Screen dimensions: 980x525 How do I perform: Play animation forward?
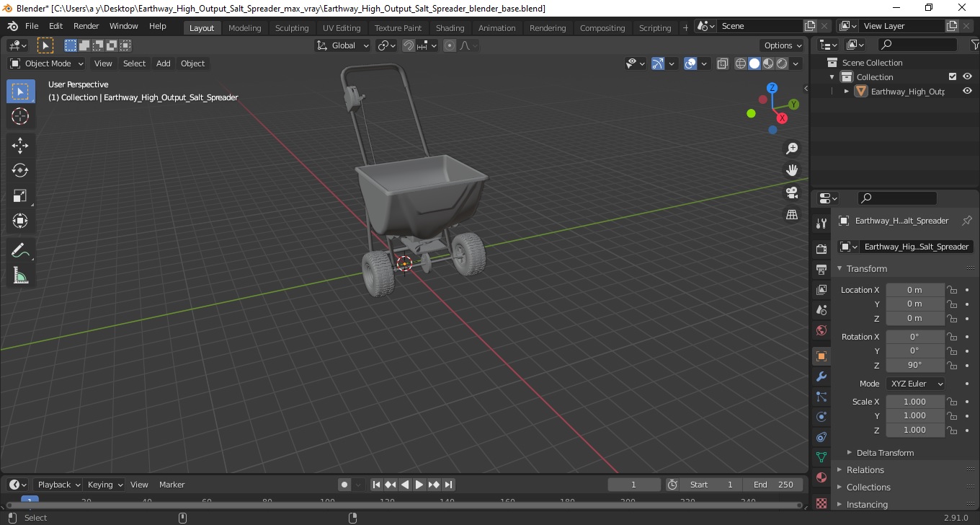click(x=419, y=485)
